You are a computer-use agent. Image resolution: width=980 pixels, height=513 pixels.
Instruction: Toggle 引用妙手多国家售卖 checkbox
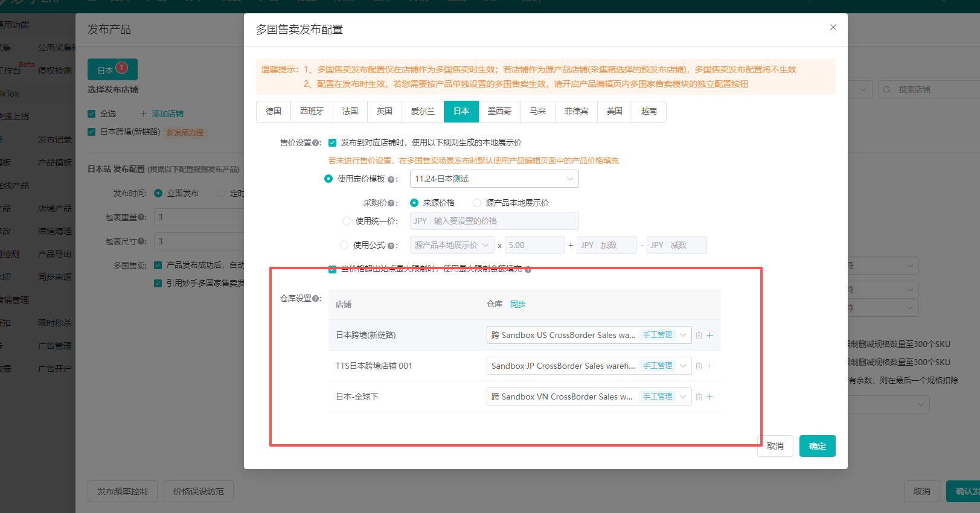[158, 283]
